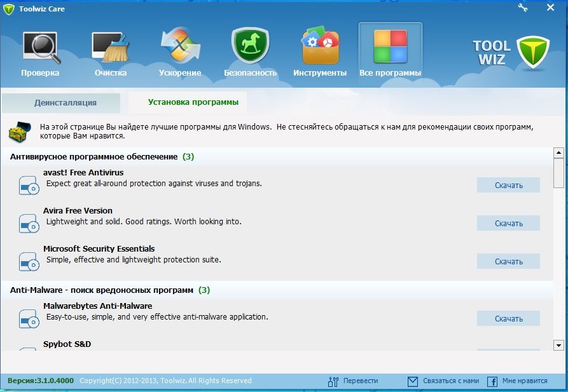The width and height of the screenshot is (568, 392).
Task: Open the Очистка cleanup broom icon
Action: (111, 48)
